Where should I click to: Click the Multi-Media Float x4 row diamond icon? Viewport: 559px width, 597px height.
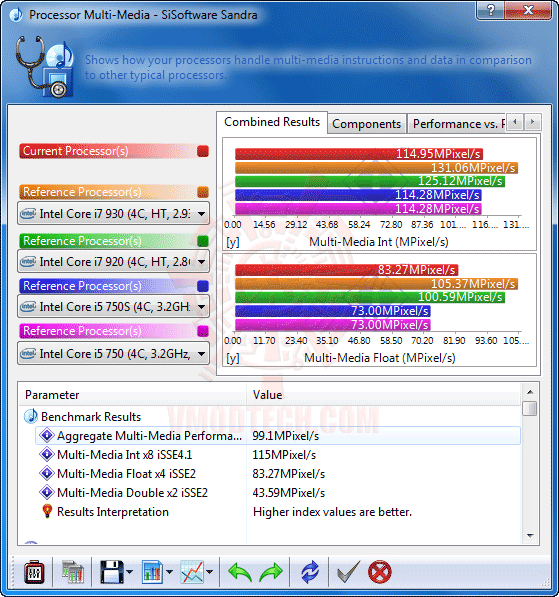click(47, 473)
